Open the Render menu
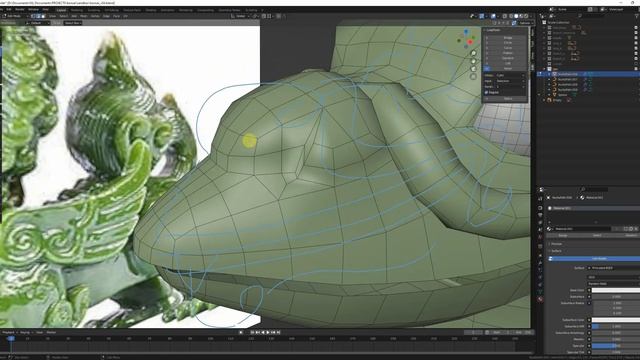The height and width of the screenshot is (360, 640). (20, 9)
